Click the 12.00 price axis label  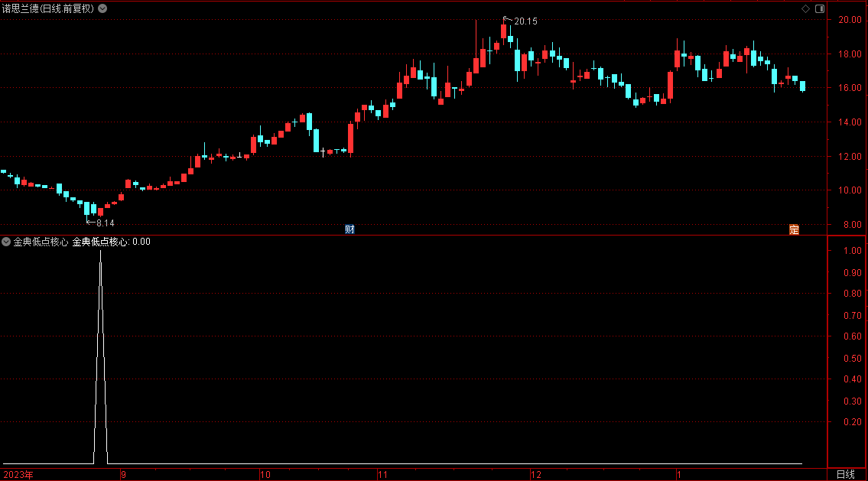coord(850,157)
